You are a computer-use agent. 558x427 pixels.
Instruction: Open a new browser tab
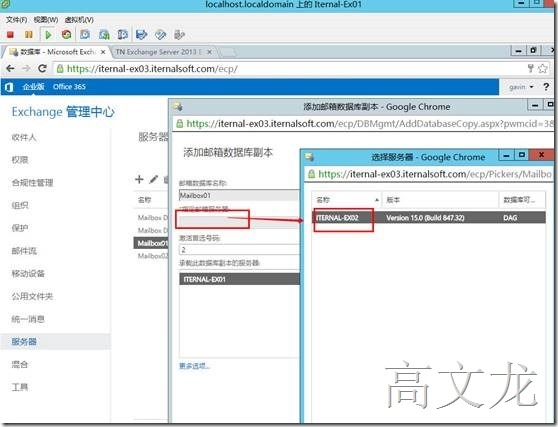(228, 52)
